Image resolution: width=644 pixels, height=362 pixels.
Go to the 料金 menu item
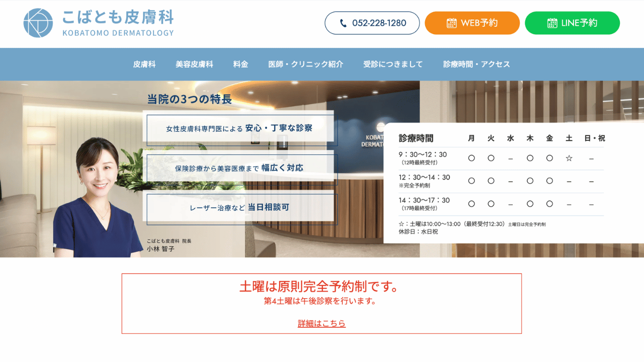(x=240, y=64)
